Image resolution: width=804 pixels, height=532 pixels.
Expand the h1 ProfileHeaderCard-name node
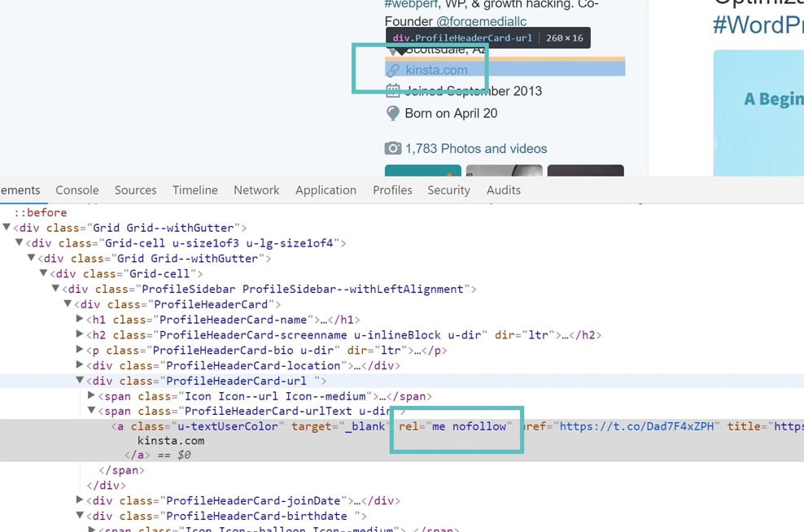pos(80,319)
